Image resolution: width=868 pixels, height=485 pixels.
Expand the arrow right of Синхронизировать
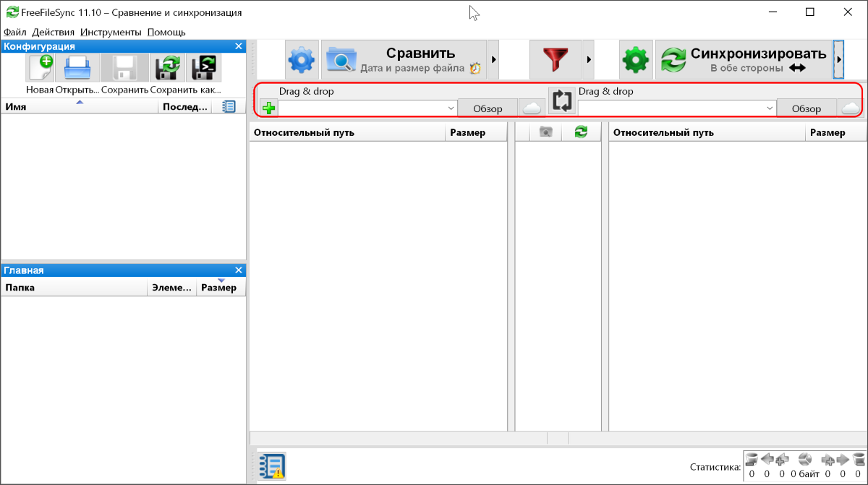point(838,59)
